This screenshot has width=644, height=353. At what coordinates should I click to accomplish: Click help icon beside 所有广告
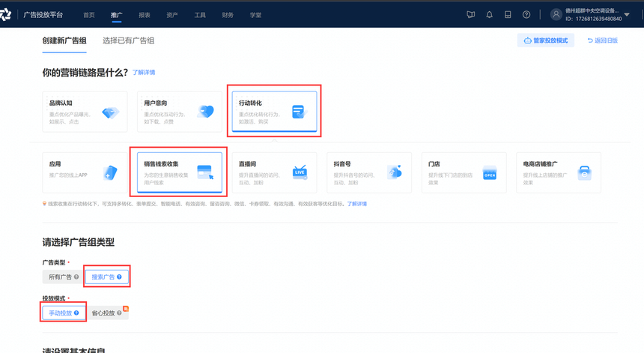click(76, 277)
